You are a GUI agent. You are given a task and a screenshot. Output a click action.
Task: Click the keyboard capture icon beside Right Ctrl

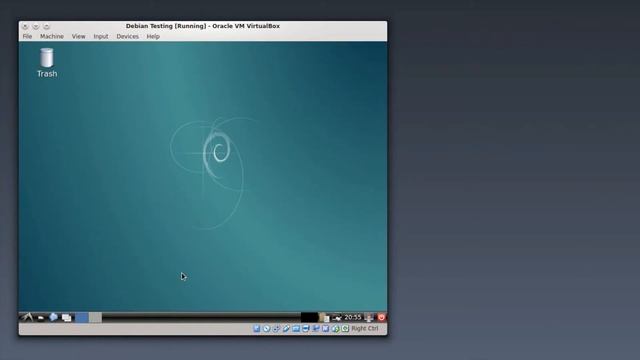point(345,328)
